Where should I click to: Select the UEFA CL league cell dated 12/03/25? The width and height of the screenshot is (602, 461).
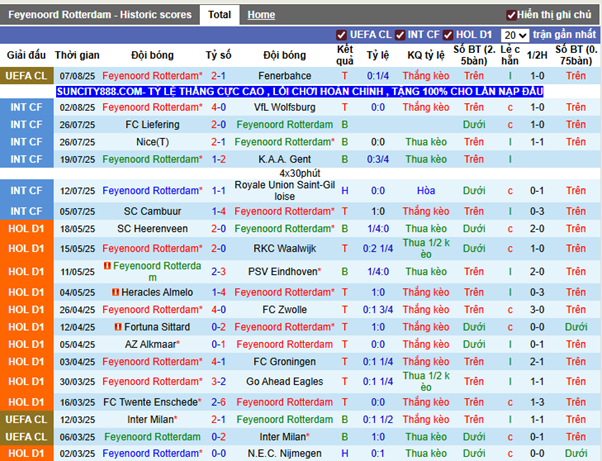click(x=26, y=419)
